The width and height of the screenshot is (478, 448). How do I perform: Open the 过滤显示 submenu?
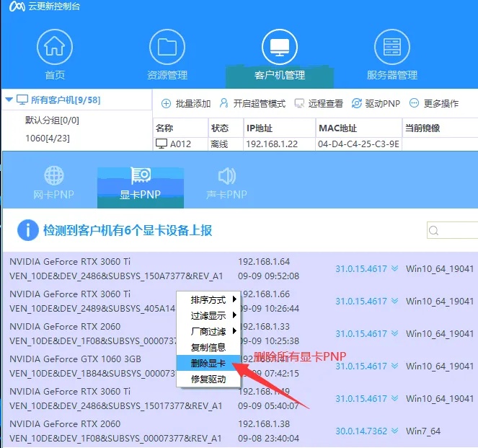208,316
